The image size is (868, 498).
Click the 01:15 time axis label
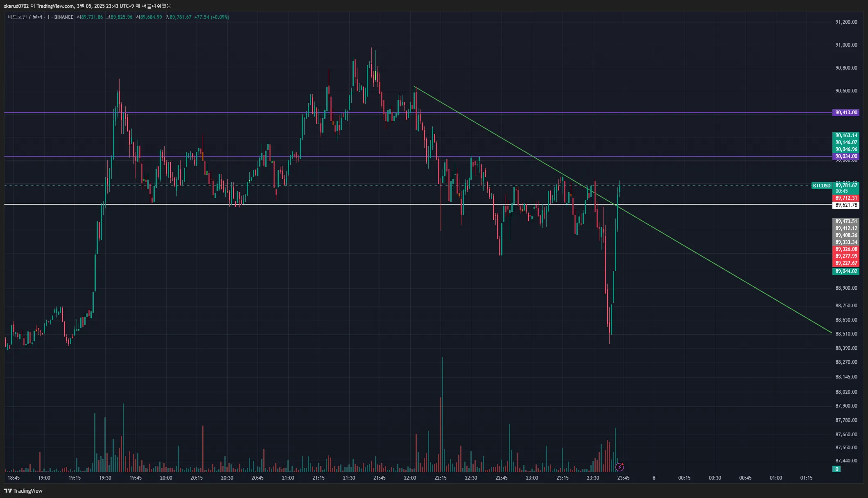tap(807, 478)
